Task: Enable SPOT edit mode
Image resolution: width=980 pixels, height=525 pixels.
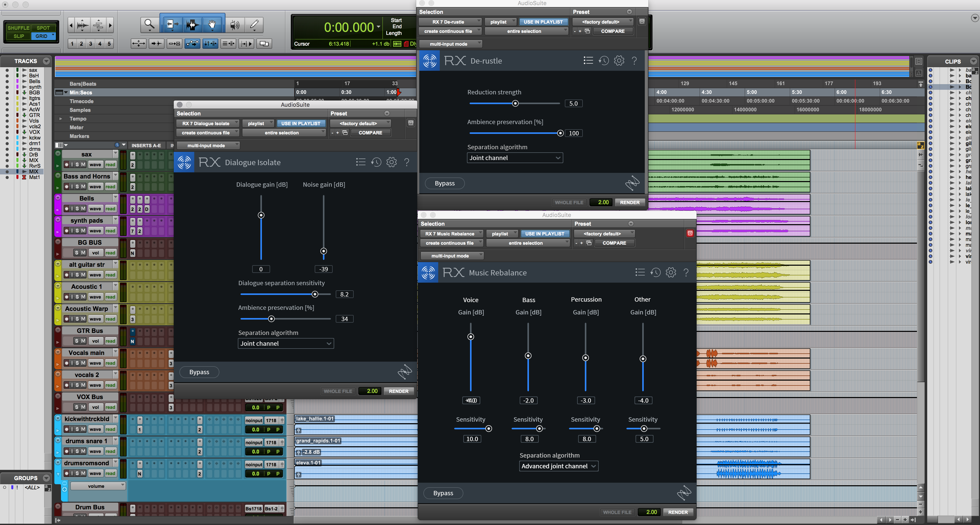Action: tap(43, 28)
